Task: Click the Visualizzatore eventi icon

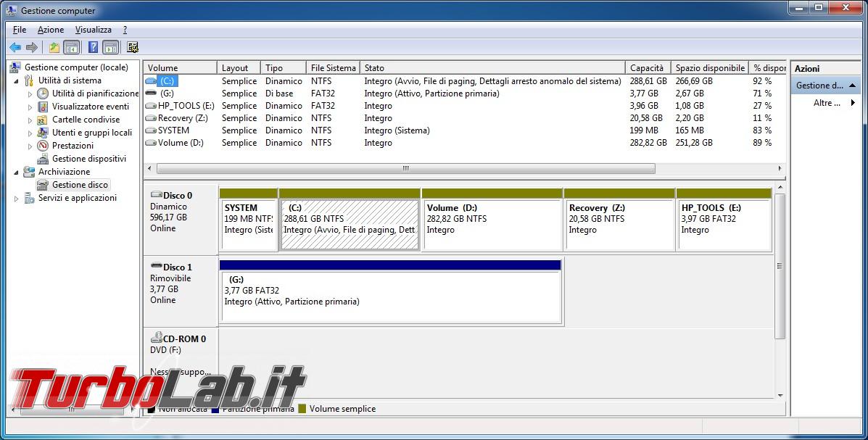Action: 43,107
